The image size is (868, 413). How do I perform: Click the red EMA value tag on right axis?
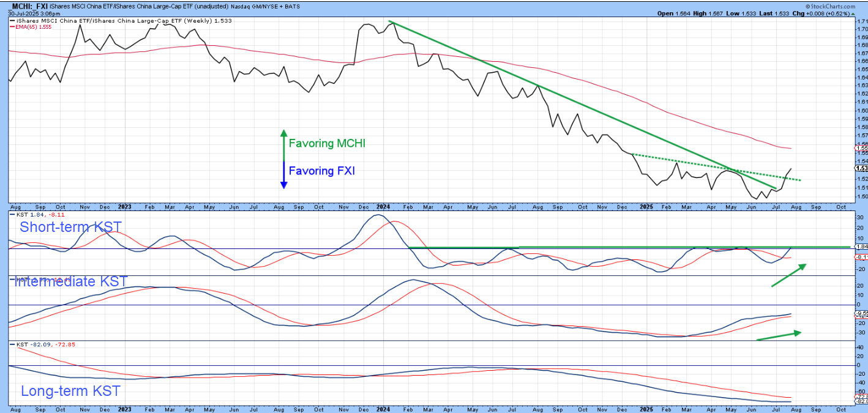click(x=860, y=148)
